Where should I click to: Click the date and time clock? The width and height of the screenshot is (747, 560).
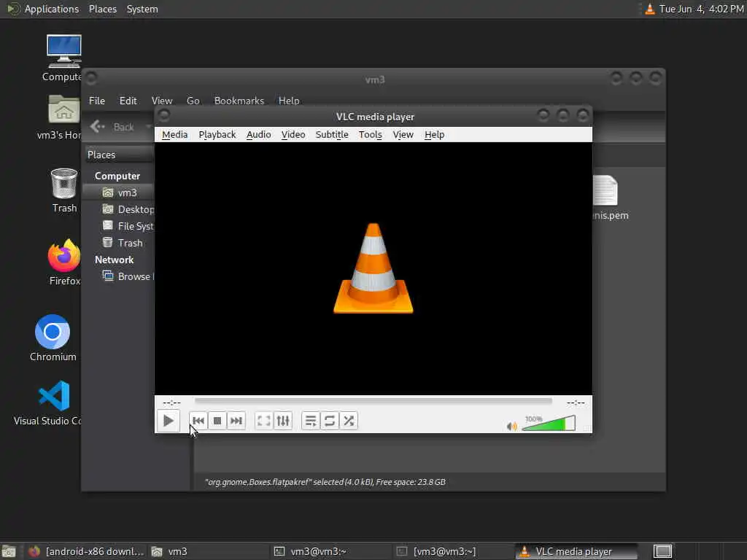pos(701,9)
